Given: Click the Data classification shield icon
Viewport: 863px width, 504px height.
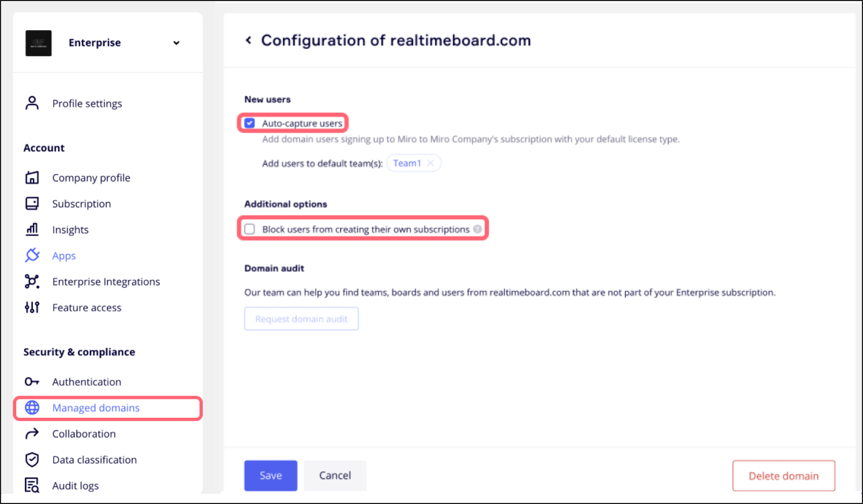Looking at the screenshot, I should (x=32, y=459).
